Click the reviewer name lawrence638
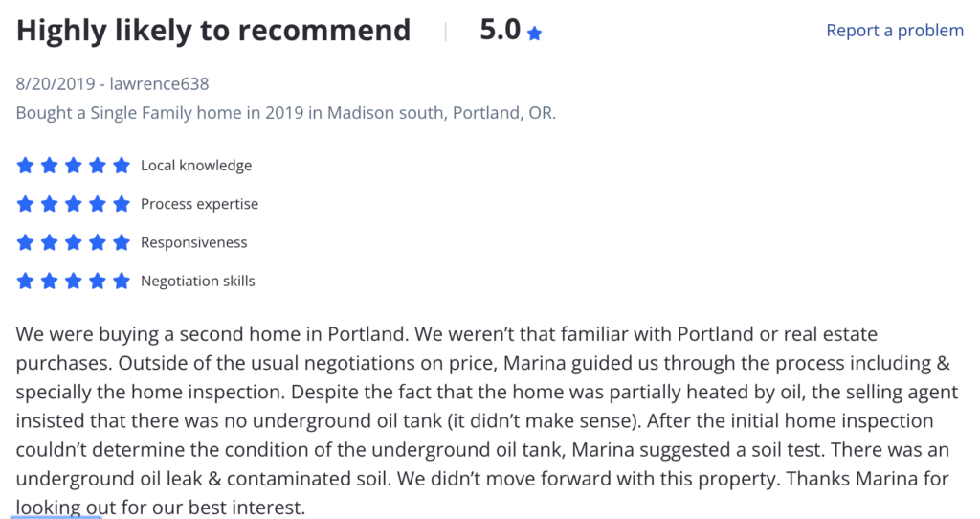 point(159,84)
